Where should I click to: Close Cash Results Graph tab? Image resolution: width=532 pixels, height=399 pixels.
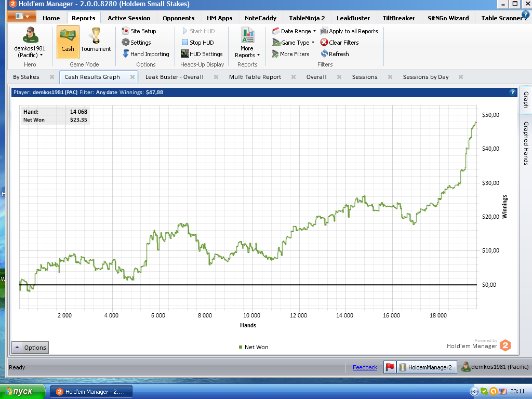[x=132, y=77]
